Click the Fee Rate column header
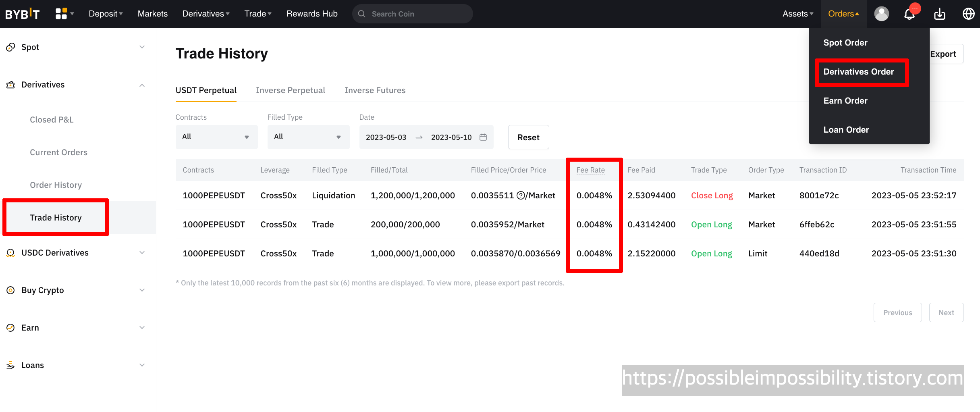The width and height of the screenshot is (980, 412). pyautogui.click(x=590, y=170)
